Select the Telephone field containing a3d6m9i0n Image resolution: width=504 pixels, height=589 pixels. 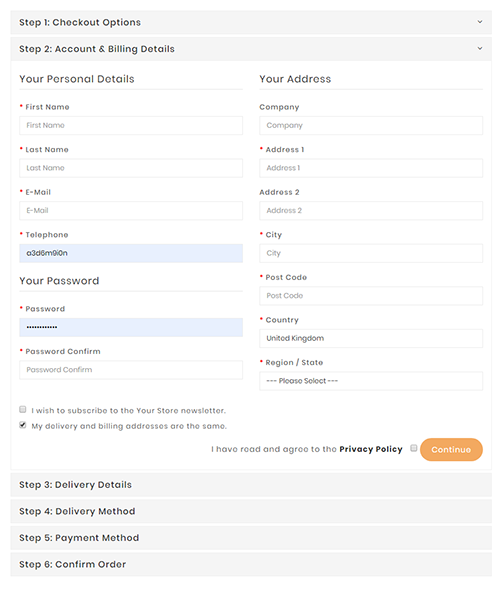point(131,253)
